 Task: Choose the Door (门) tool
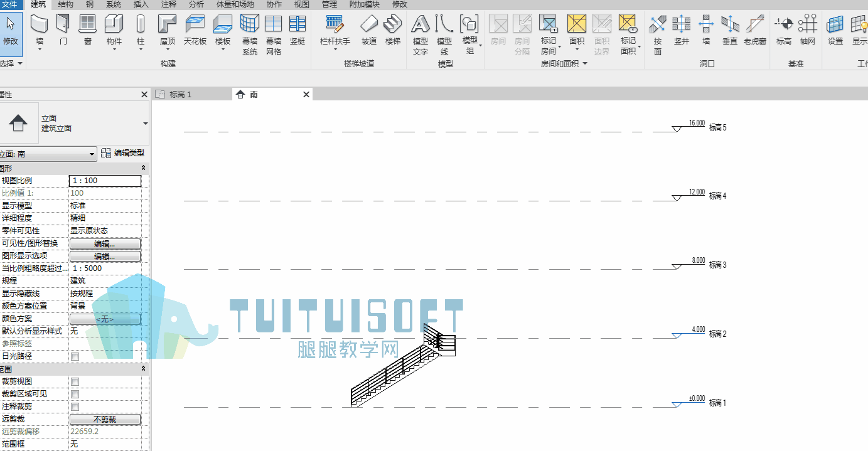(x=63, y=30)
